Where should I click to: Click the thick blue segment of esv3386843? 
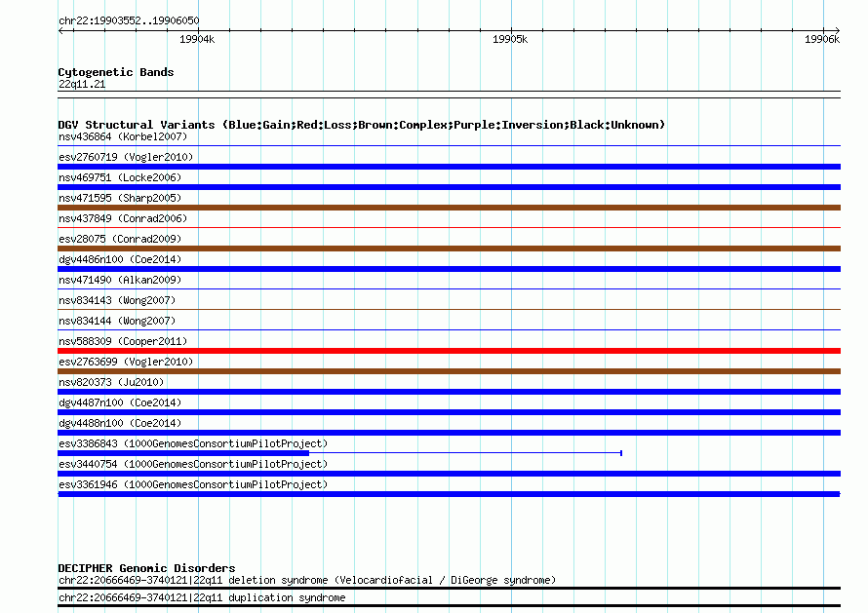pyautogui.click(x=183, y=453)
